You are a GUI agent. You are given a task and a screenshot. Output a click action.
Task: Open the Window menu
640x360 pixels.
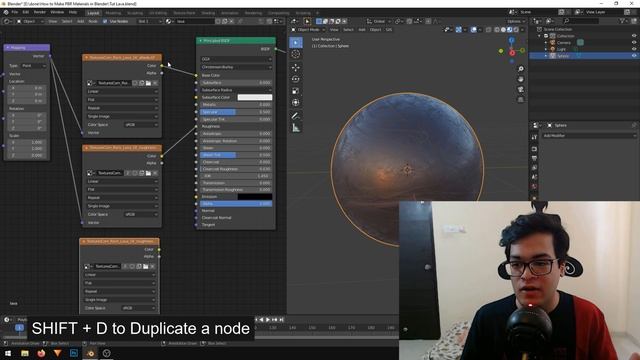57,12
